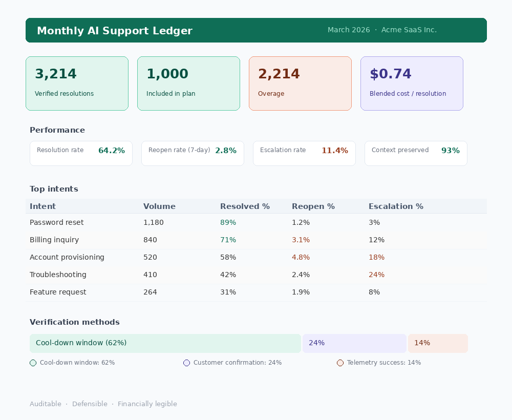
Task: Click the 2,214 Overage card
Action: coord(300,83)
